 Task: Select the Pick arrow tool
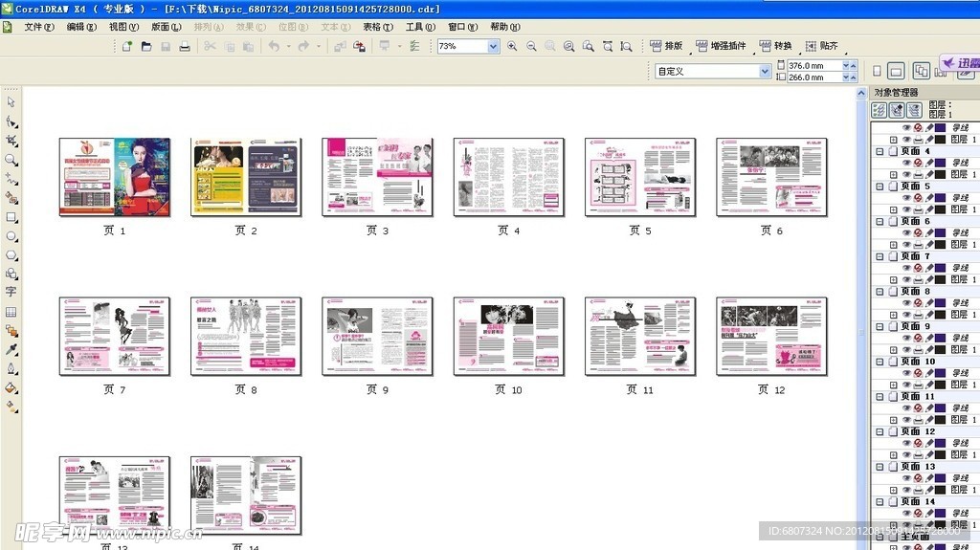coord(11,101)
